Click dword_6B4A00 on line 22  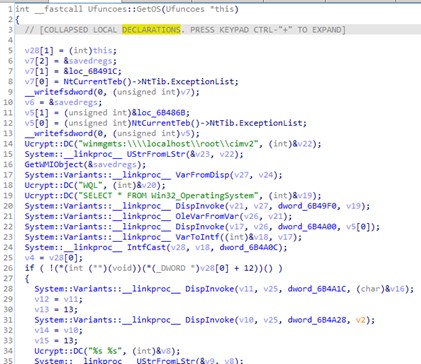coord(307,226)
